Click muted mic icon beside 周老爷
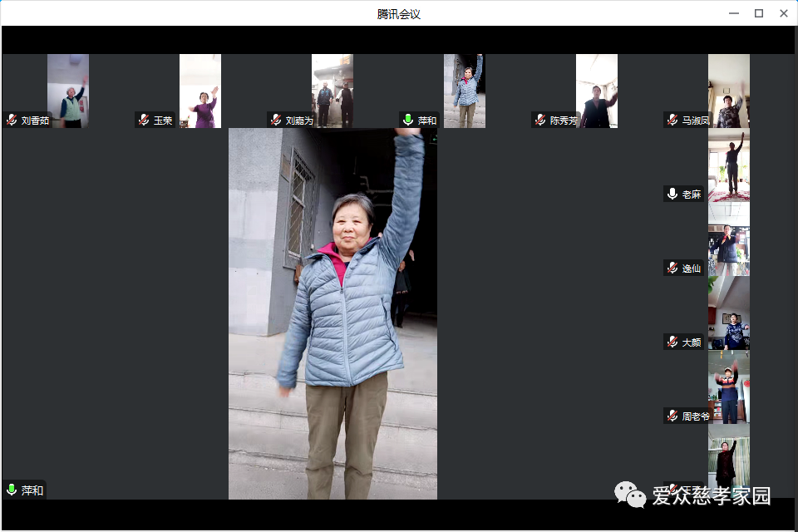 tap(672, 416)
